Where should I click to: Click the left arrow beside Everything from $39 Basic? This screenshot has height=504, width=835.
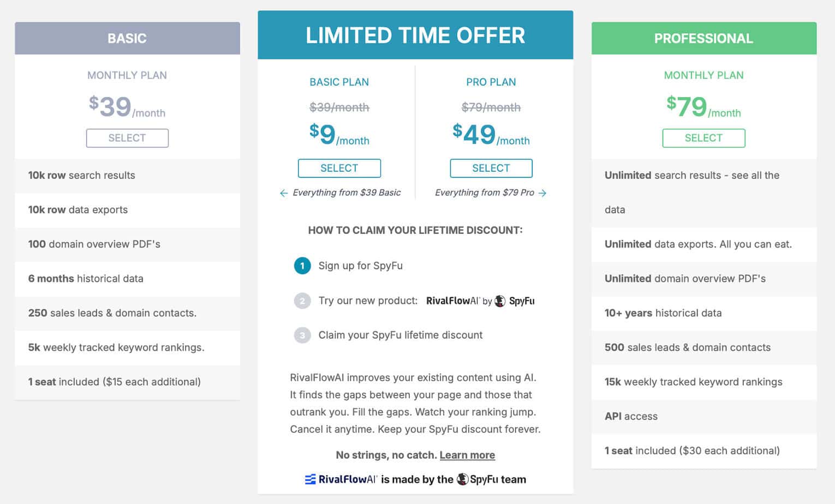pos(284,193)
